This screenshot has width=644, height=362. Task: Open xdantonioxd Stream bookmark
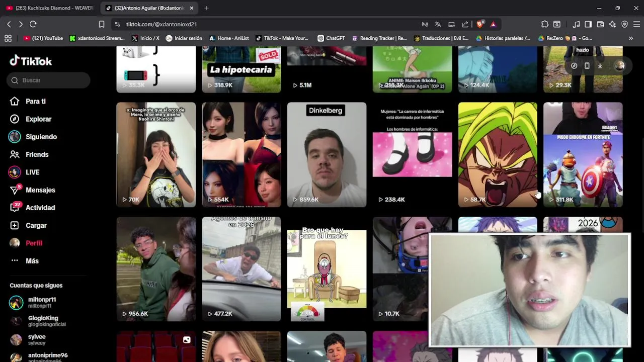click(x=97, y=38)
